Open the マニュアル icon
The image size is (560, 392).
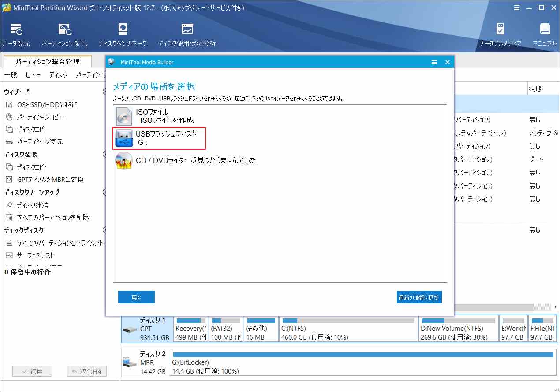tap(545, 35)
